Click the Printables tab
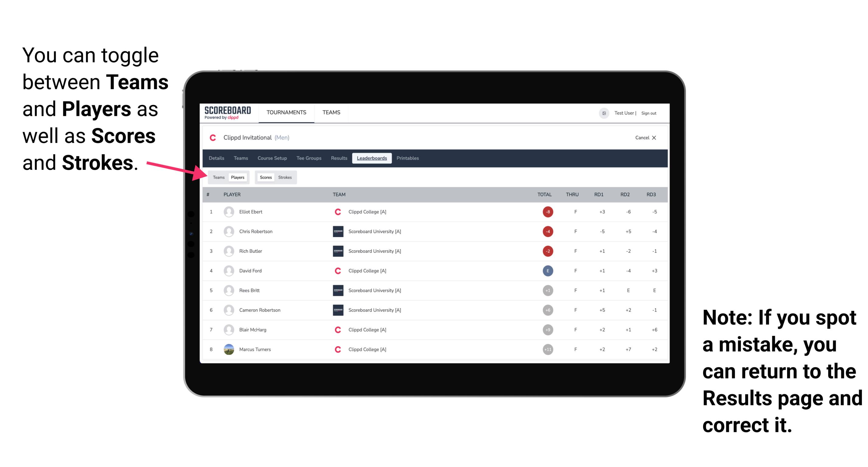Viewport: 868px width, 467px height. coord(409,158)
